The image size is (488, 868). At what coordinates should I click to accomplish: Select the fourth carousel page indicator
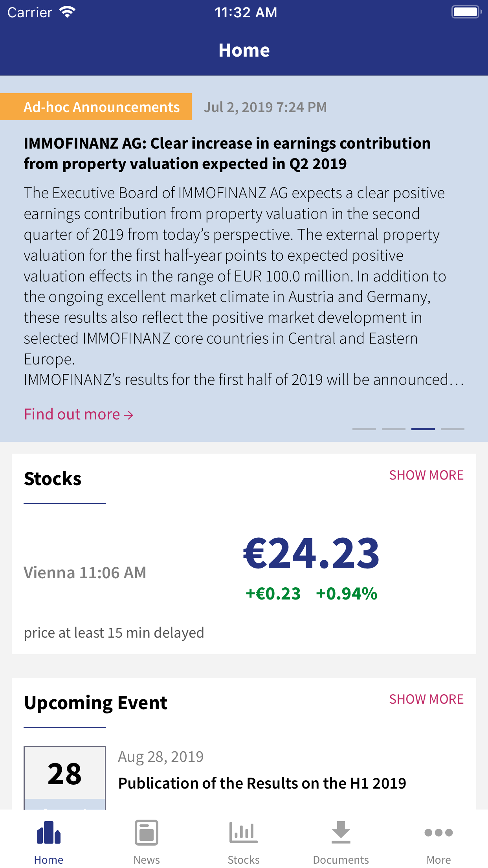click(452, 429)
